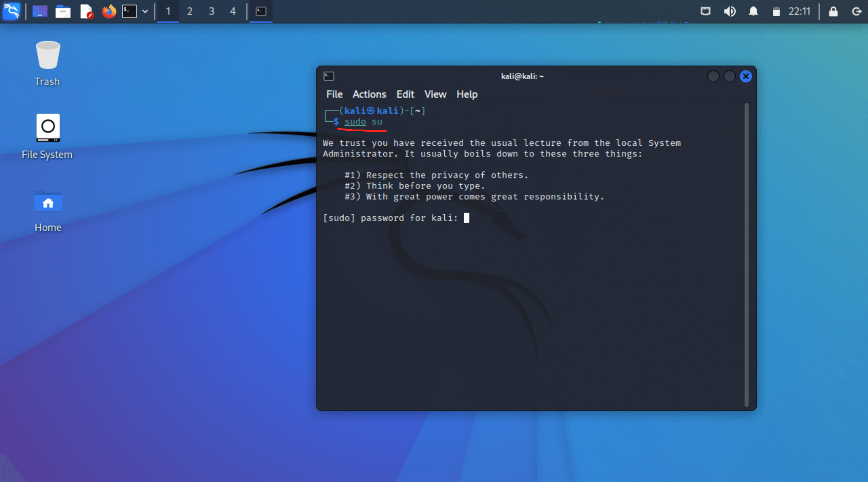Viewport: 868px width, 482px height.
Task: Open the Edit menu in terminal
Action: point(405,94)
